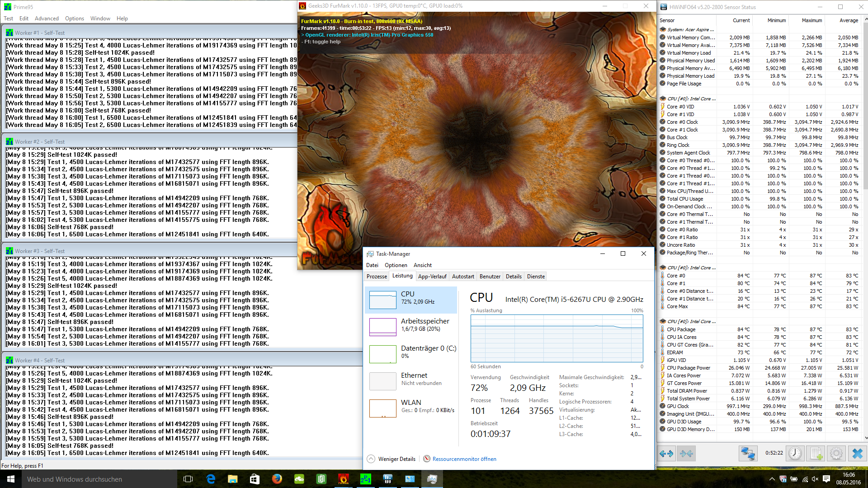Screen dimensions: 868x488
Task: Open Firefox from taskbar
Action: pyautogui.click(x=277, y=479)
